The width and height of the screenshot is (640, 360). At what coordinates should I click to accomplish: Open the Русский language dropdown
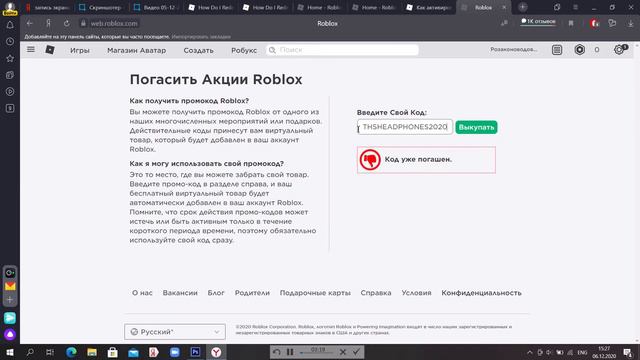175,332
